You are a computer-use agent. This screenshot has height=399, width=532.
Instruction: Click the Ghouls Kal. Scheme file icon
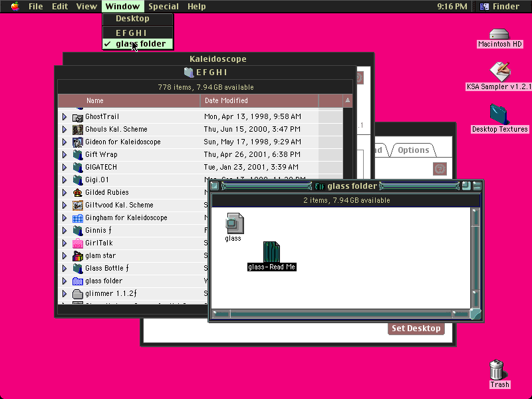point(78,130)
